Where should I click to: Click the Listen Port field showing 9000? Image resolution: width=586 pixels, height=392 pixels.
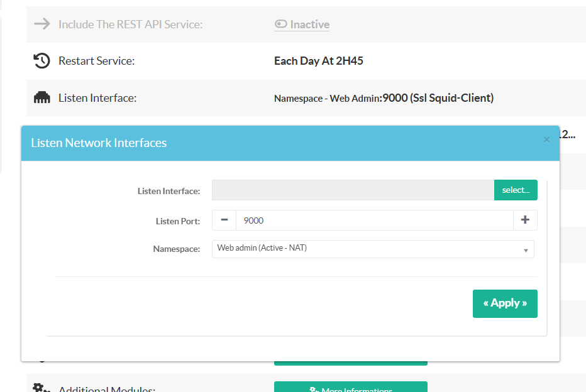pos(374,220)
